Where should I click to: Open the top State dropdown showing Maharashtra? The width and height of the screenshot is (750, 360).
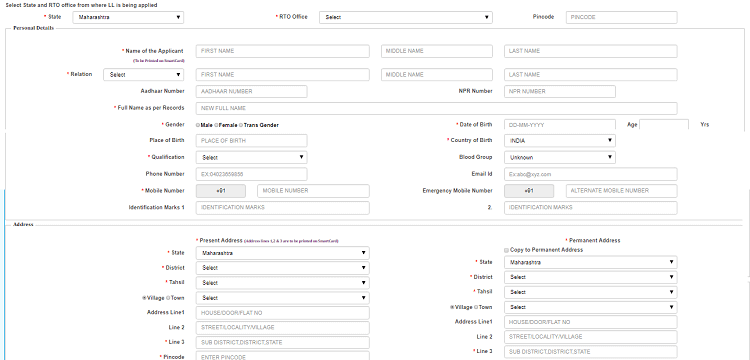pyautogui.click(x=128, y=17)
